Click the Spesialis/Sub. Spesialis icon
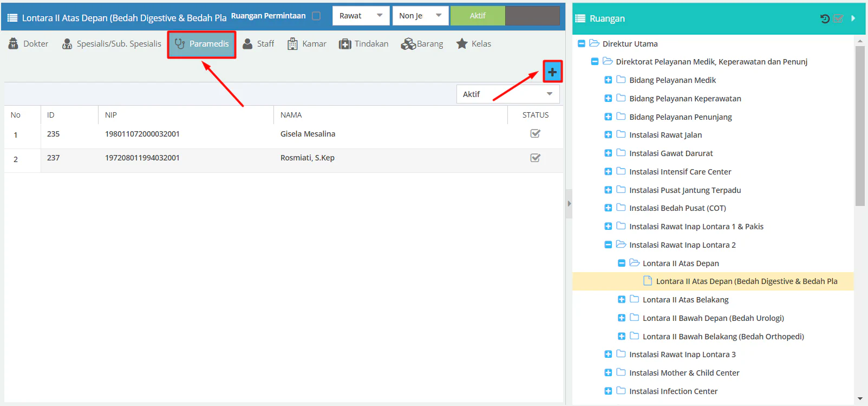 pyautogui.click(x=67, y=44)
